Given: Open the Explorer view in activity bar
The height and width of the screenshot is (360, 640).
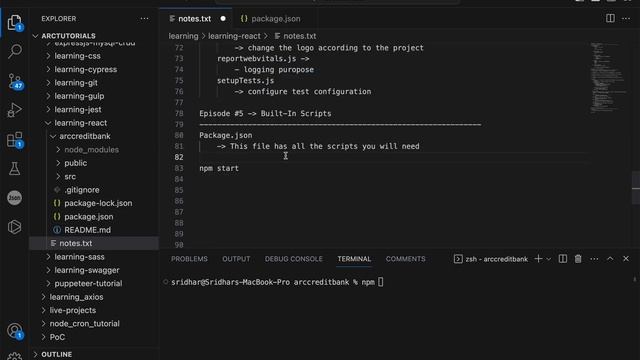Looking at the screenshot, I should (15, 22).
